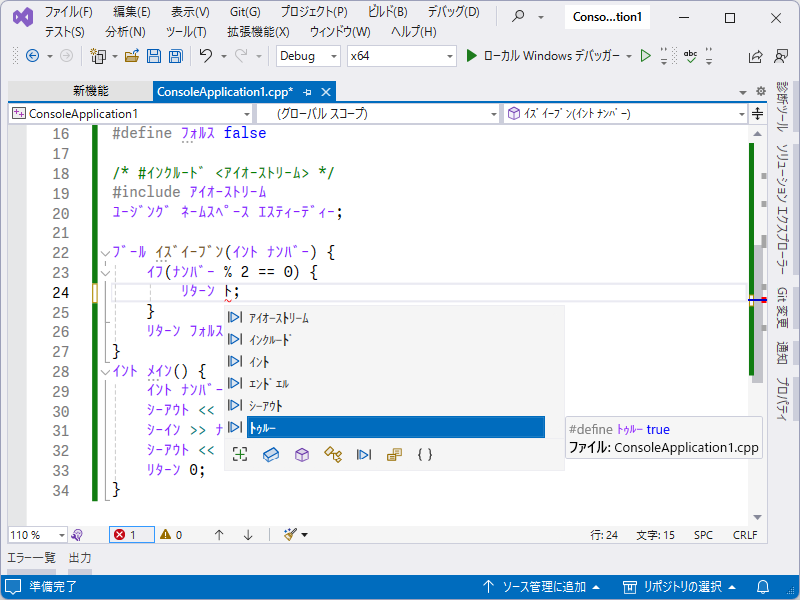Collapse the イズイーブン function via its chevron

[x=105, y=252]
